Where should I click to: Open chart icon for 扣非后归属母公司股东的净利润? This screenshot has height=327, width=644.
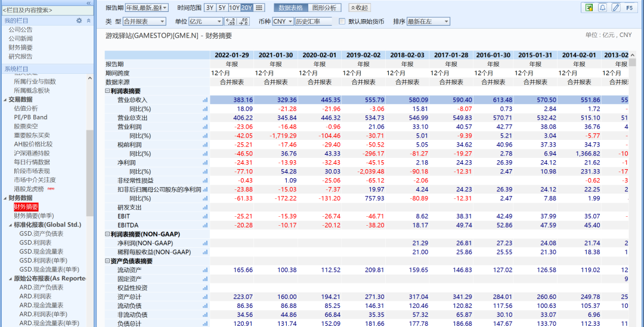[205, 189]
